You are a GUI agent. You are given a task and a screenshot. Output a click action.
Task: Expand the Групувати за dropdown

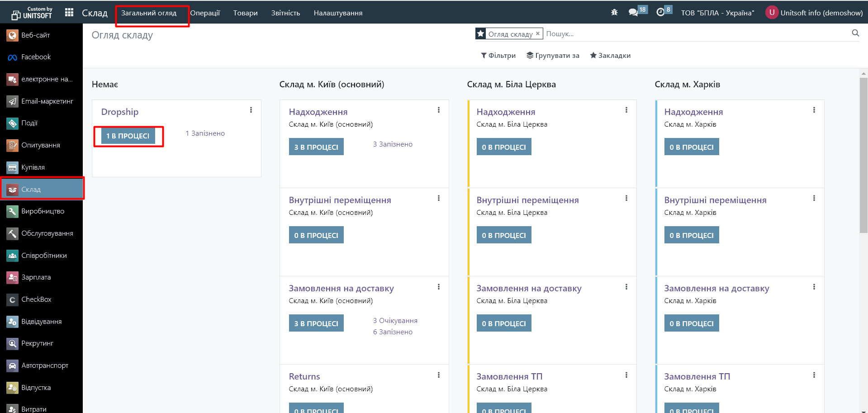553,56
